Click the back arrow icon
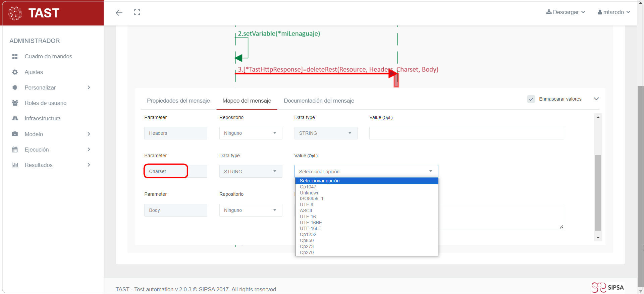 tap(119, 13)
